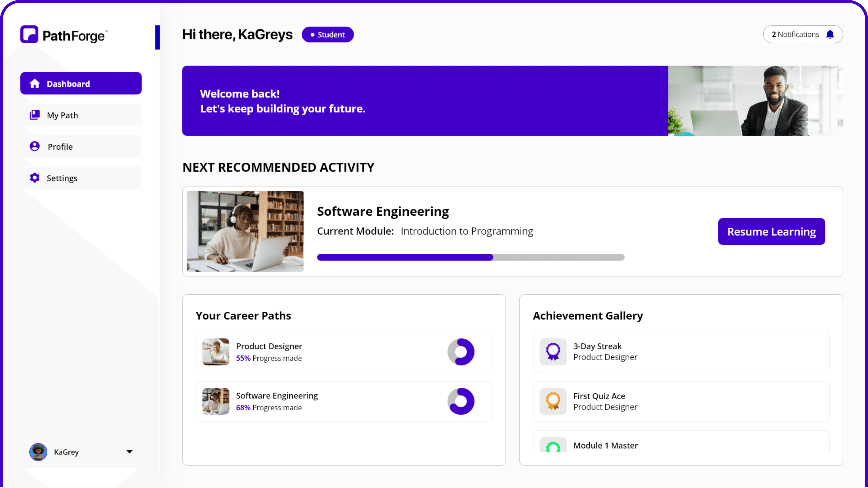This screenshot has width=868, height=488.
Task: Click the 'Achievement Gallery' heading
Action: pos(588,316)
